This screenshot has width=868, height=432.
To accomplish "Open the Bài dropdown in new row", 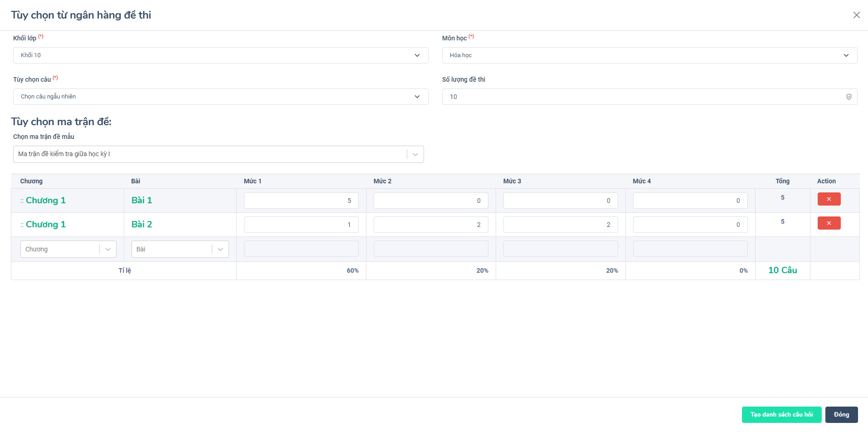I will [180, 249].
